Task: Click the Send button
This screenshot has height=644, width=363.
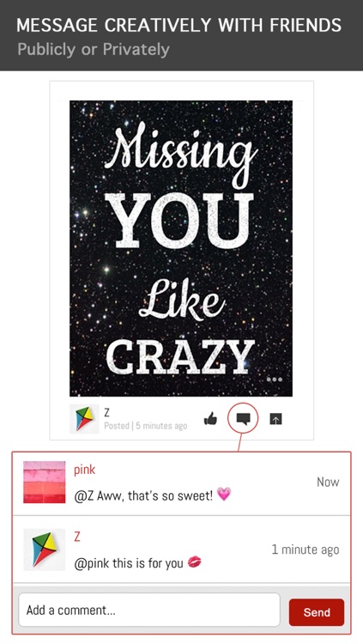Action: pos(317,612)
